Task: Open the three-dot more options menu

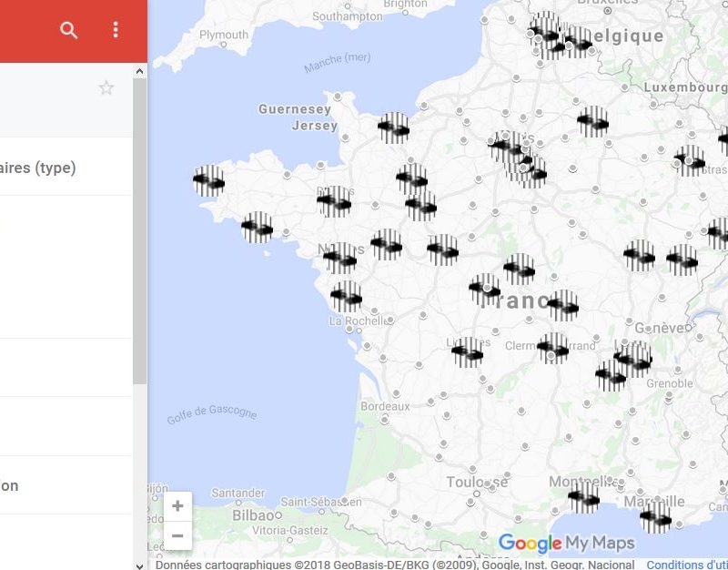Action: point(116,30)
